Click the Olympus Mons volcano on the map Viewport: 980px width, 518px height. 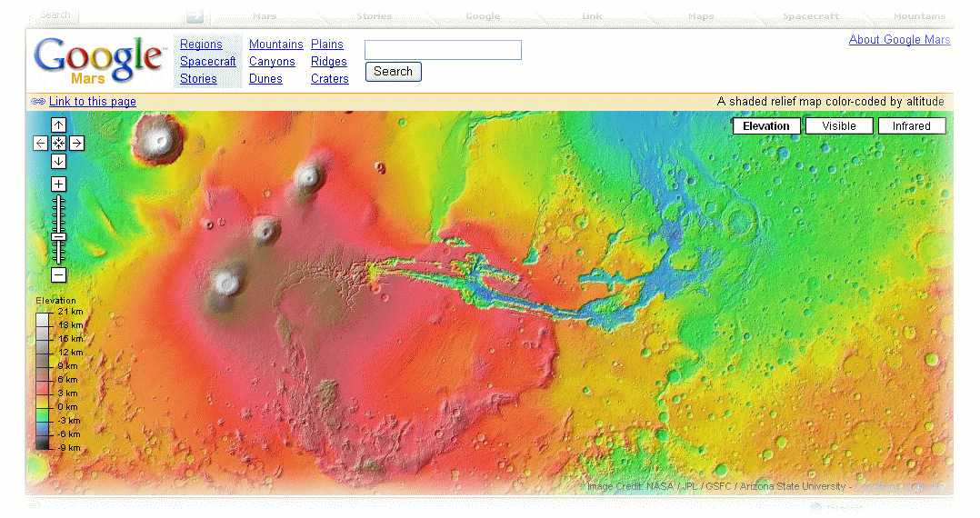point(156,139)
